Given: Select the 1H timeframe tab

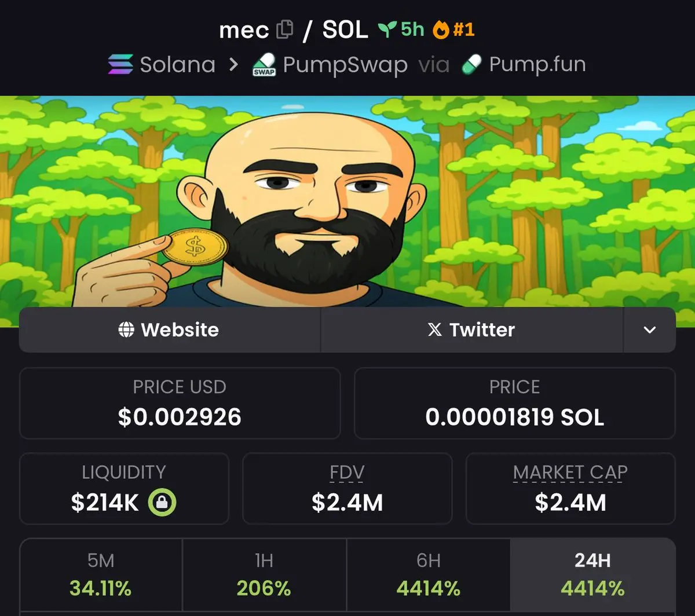Looking at the screenshot, I should [x=264, y=576].
